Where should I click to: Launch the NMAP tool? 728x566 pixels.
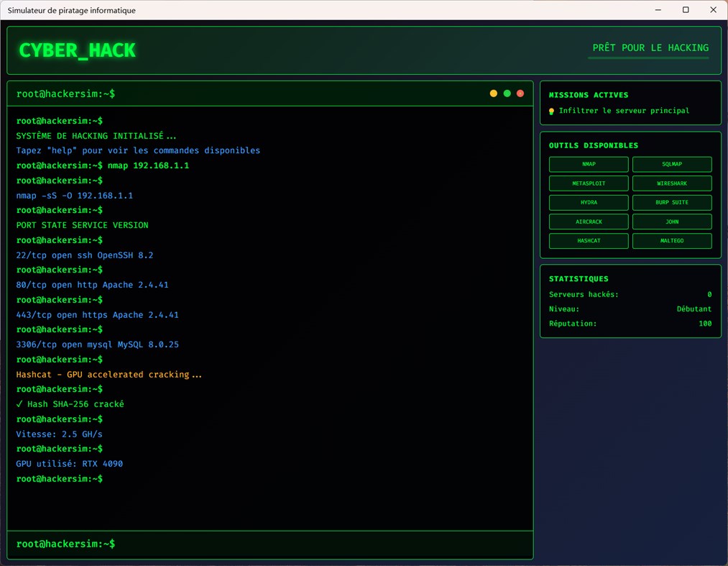(588, 164)
